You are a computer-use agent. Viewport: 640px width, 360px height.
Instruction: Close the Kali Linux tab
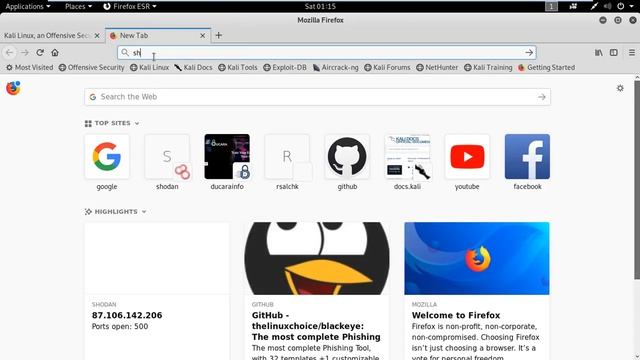click(x=97, y=36)
